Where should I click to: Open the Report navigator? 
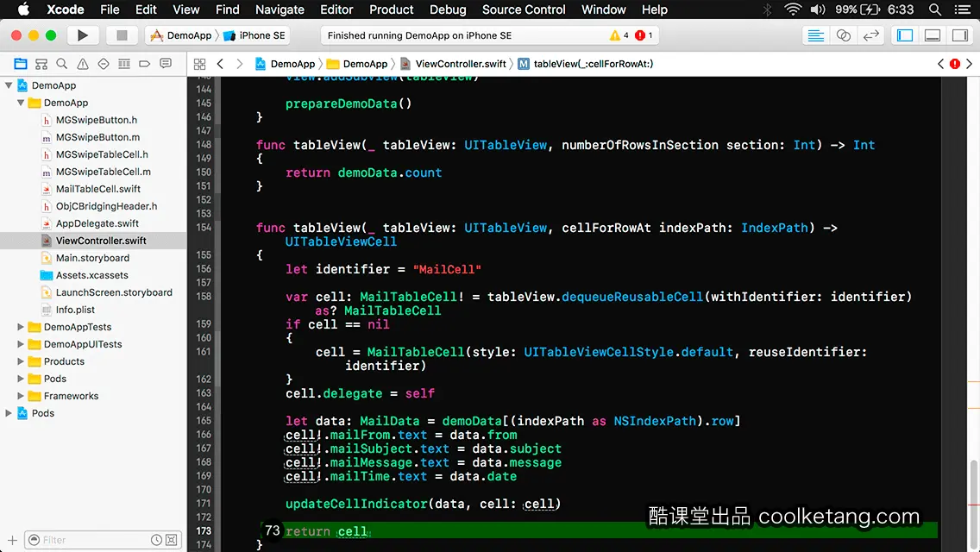166,64
